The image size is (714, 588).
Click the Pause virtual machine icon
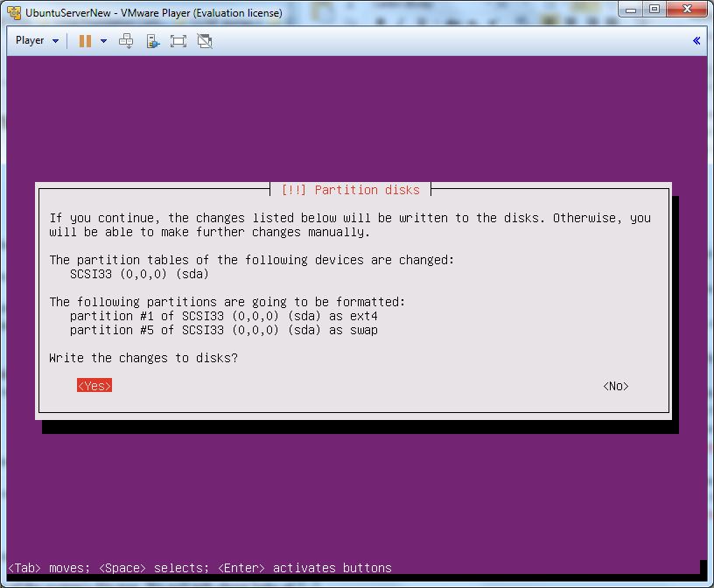coord(85,41)
